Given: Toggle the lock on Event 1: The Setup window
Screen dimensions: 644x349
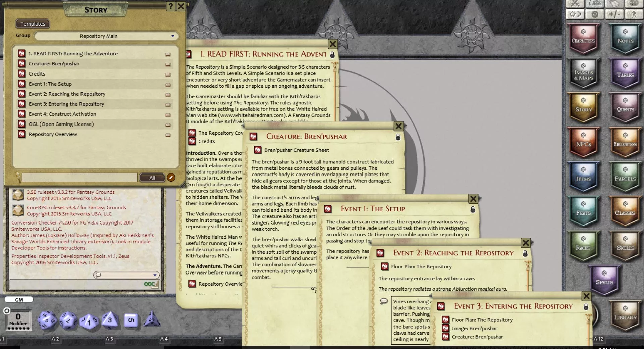Looking at the screenshot, I should pos(473,209).
